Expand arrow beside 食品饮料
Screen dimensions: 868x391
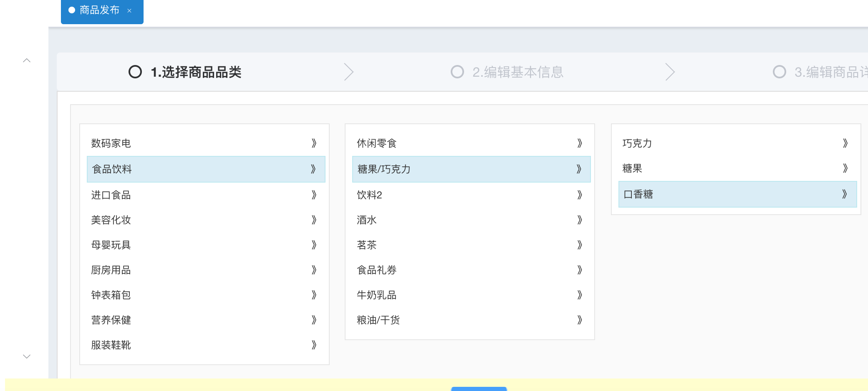tap(313, 169)
